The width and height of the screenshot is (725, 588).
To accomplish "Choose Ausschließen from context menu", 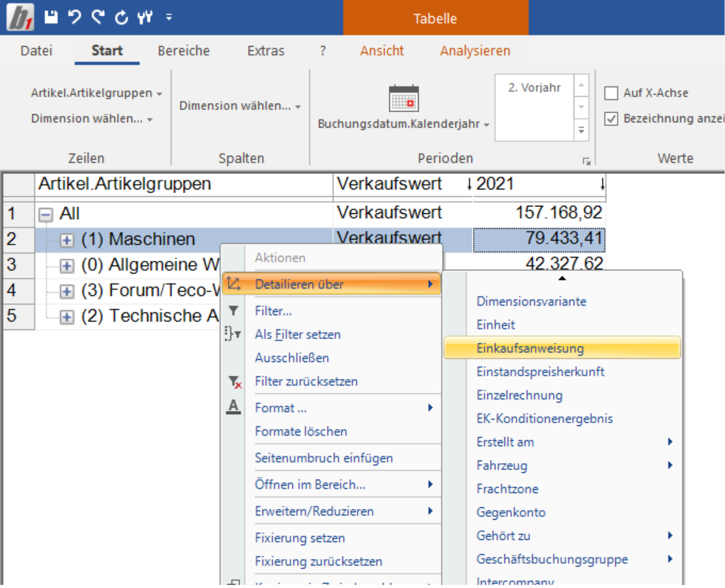I will click(x=292, y=358).
